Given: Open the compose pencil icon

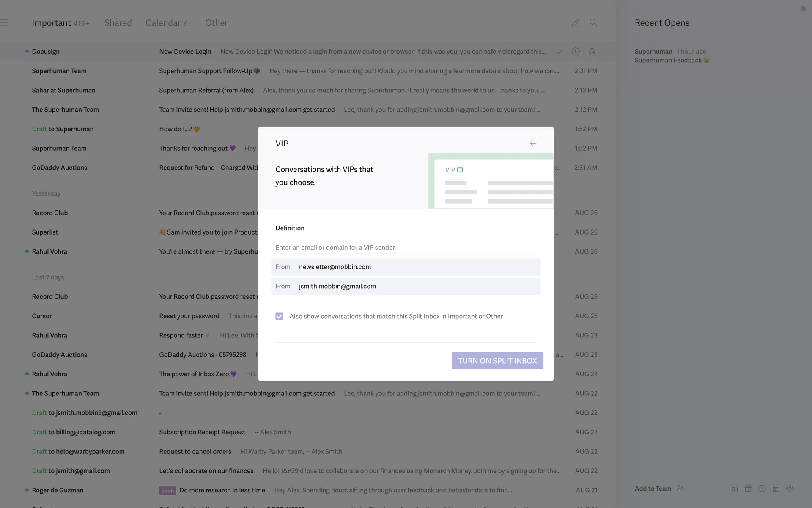Looking at the screenshot, I should [x=576, y=23].
